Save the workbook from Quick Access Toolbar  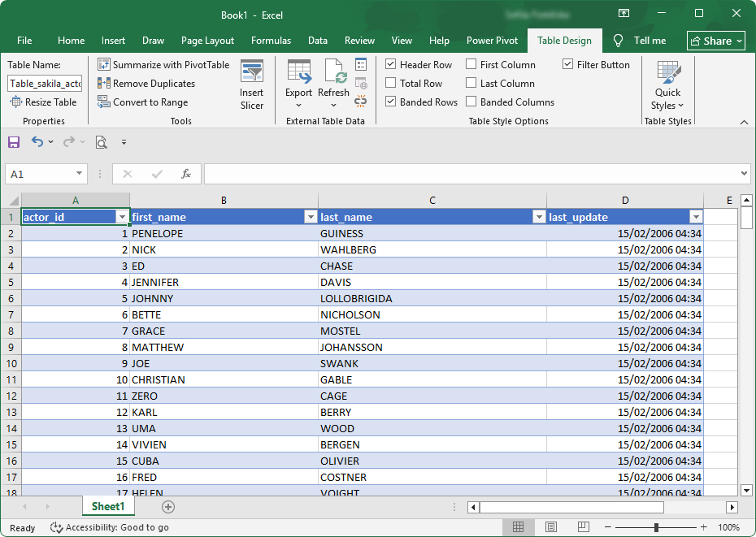tap(13, 141)
